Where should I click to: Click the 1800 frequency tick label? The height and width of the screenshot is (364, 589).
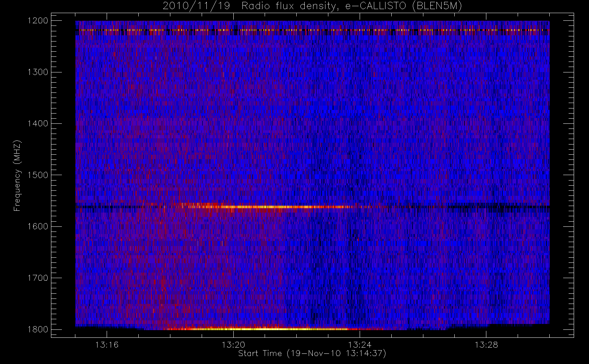(38, 329)
